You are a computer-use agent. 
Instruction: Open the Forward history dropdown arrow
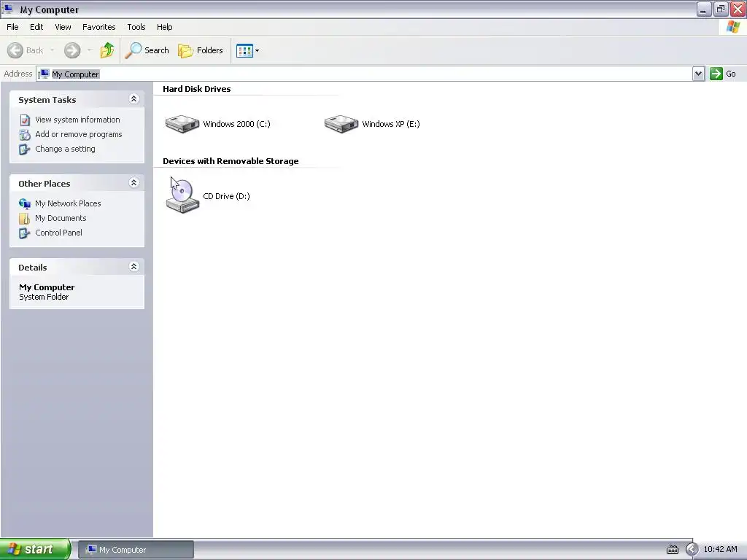(x=90, y=50)
